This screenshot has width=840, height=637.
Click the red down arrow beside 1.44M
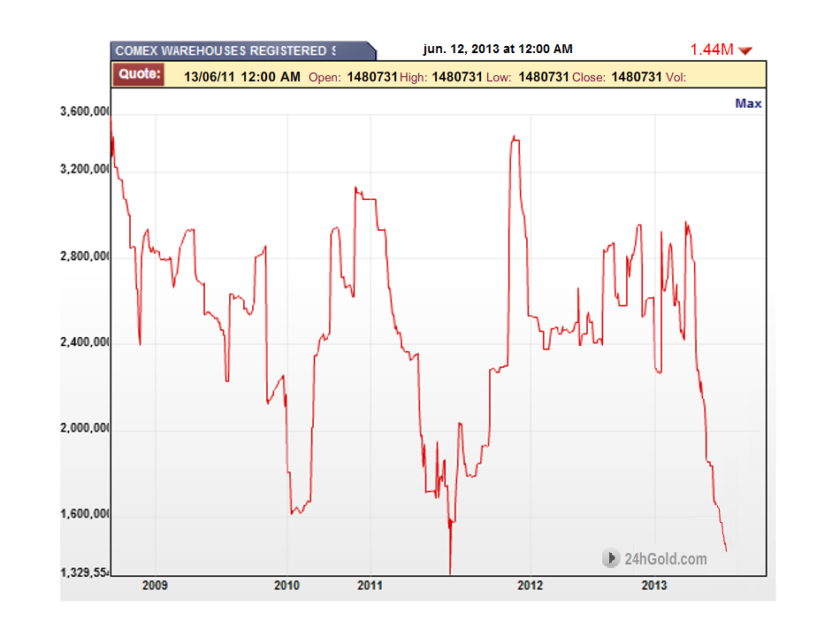click(x=745, y=50)
